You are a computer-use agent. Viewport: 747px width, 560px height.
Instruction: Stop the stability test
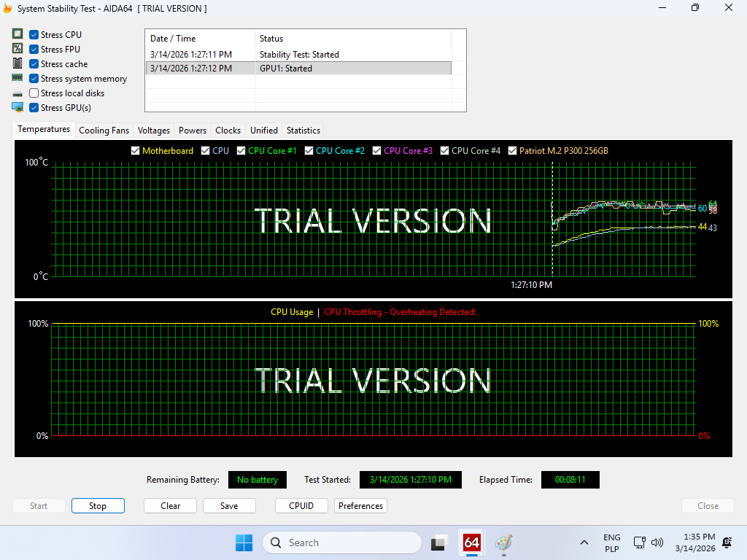point(98,506)
